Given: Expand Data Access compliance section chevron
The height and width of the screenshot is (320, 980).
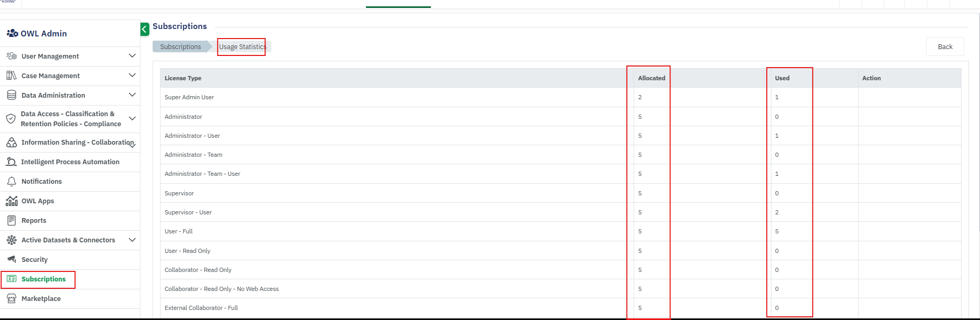Looking at the screenshot, I should (x=132, y=119).
